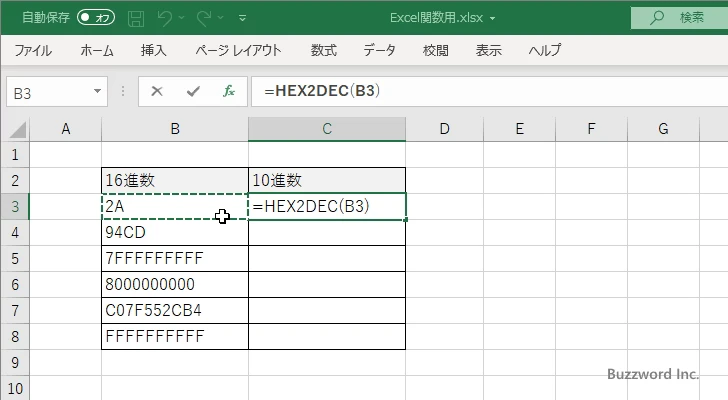Image resolution: width=728 pixels, height=400 pixels.
Task: Open the Excel関数用.xlsx title dropdown
Action: click(x=492, y=19)
